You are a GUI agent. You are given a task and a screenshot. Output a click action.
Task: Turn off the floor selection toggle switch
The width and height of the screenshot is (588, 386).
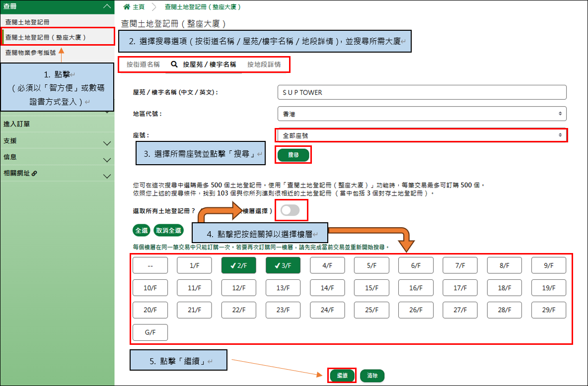(292, 210)
